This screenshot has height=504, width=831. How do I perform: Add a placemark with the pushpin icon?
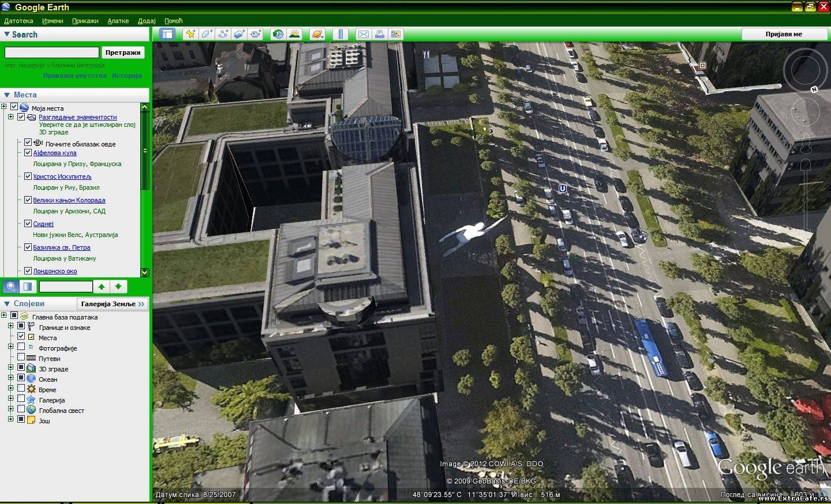(190, 34)
